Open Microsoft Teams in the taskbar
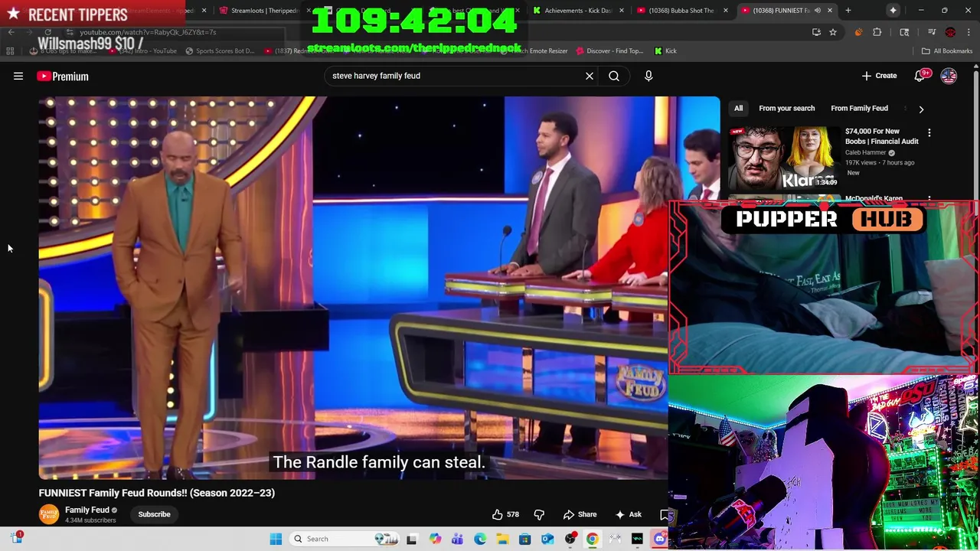This screenshot has height=551, width=980. (x=457, y=539)
